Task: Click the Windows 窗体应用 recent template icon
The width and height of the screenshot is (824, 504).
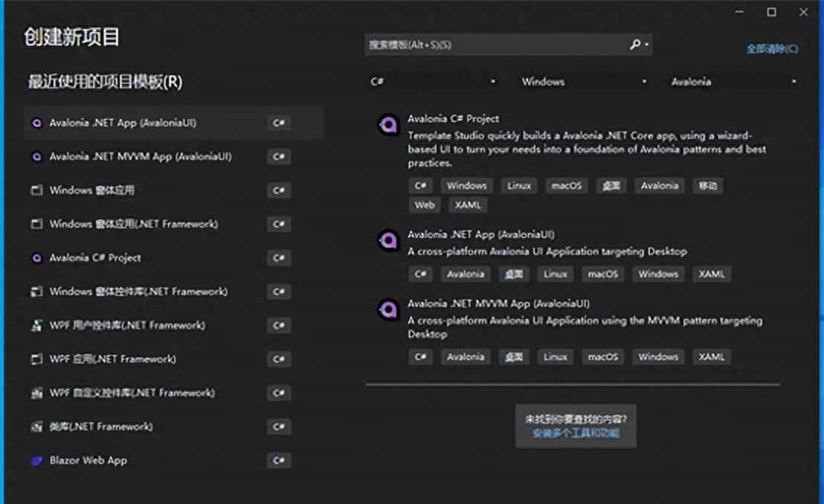Action: point(36,191)
